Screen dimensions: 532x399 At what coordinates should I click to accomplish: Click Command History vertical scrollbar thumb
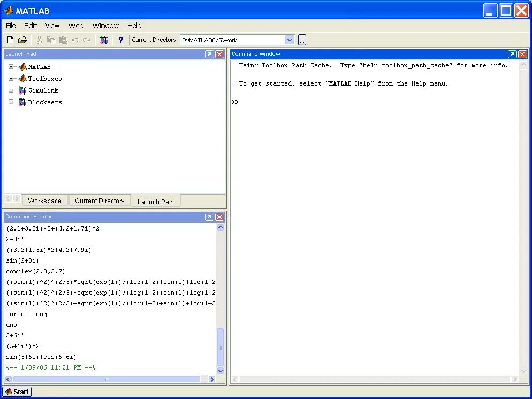coord(221,347)
